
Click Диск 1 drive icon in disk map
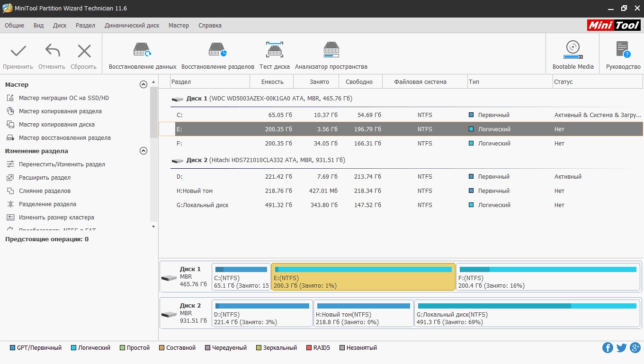click(169, 278)
